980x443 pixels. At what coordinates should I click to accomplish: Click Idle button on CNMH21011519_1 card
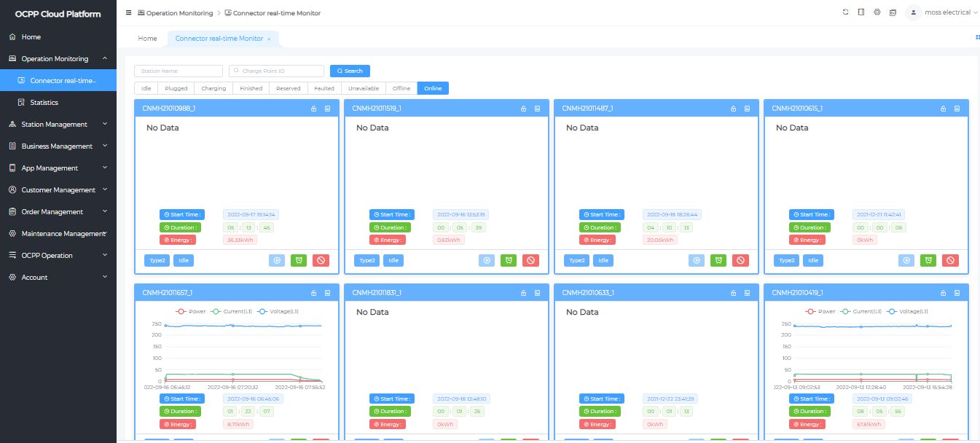393,260
